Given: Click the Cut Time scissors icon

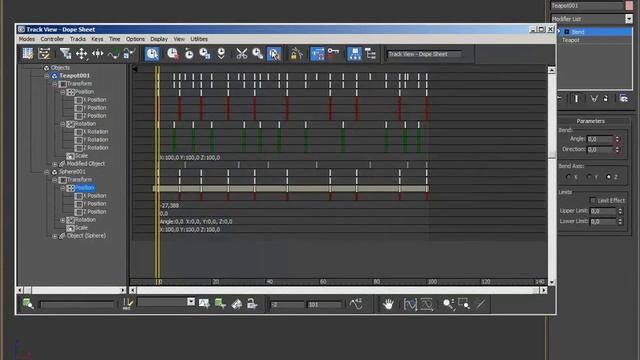Looking at the screenshot, I should [x=242, y=53].
